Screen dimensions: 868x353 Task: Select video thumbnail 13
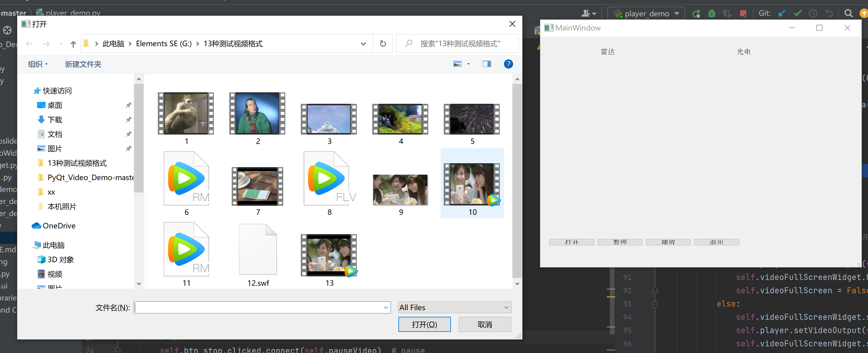[x=329, y=255]
